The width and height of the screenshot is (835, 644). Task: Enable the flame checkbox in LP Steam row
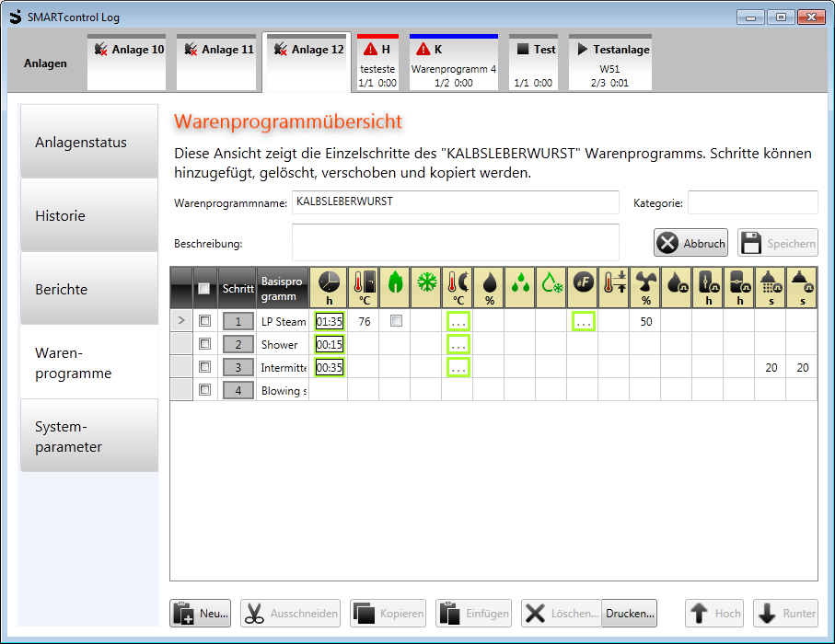pyautogui.click(x=395, y=321)
